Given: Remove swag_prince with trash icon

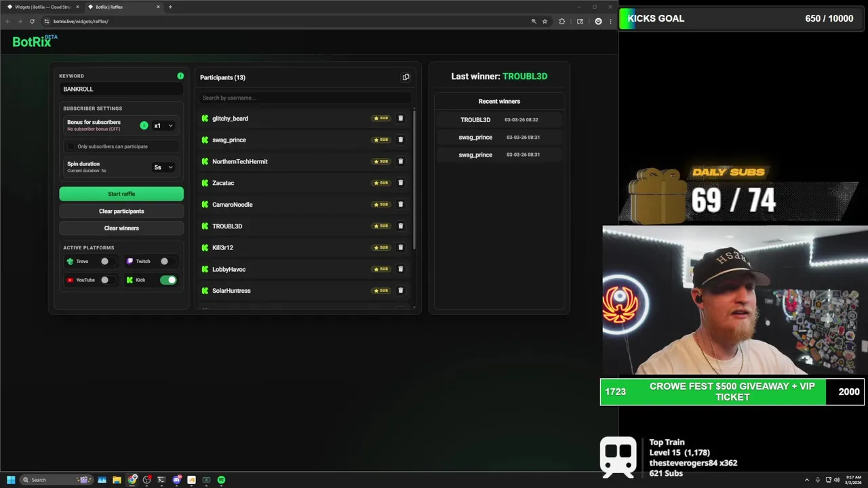Looking at the screenshot, I should pyautogui.click(x=400, y=140).
